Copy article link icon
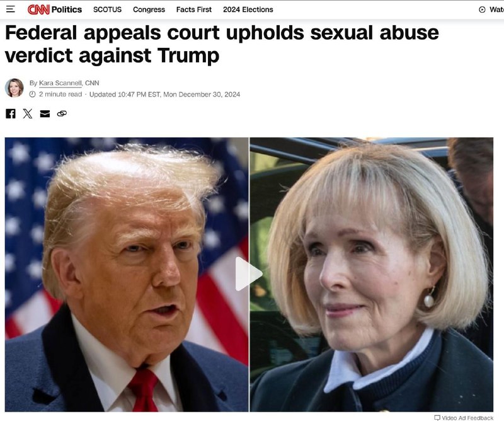Image resolution: width=504 pixels, height=421 pixels. (x=62, y=113)
